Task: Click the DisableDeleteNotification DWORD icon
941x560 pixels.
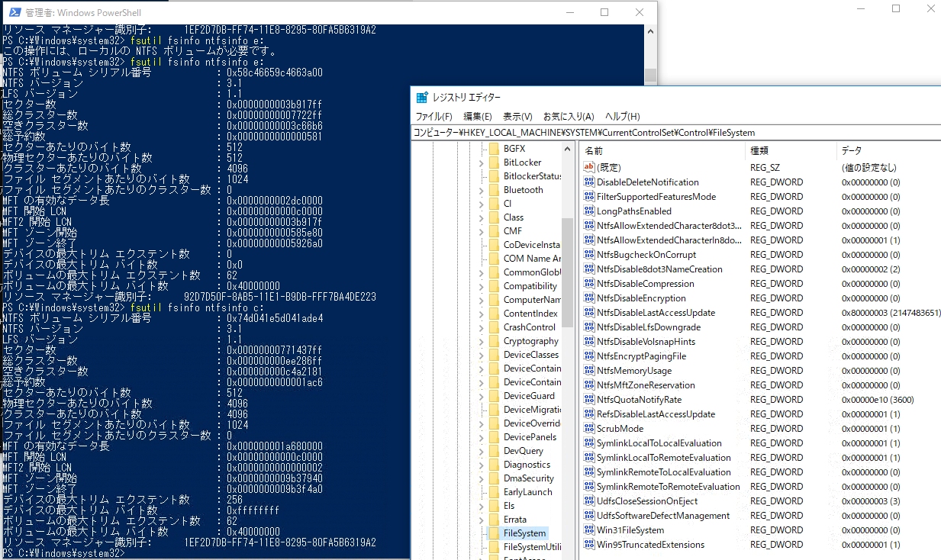Action: point(588,182)
